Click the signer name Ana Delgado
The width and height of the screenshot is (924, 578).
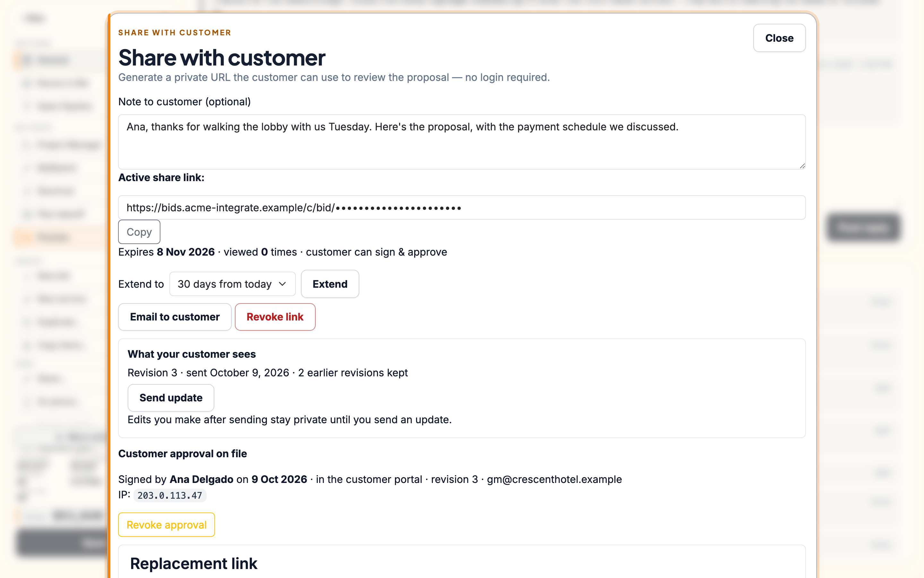pyautogui.click(x=201, y=479)
